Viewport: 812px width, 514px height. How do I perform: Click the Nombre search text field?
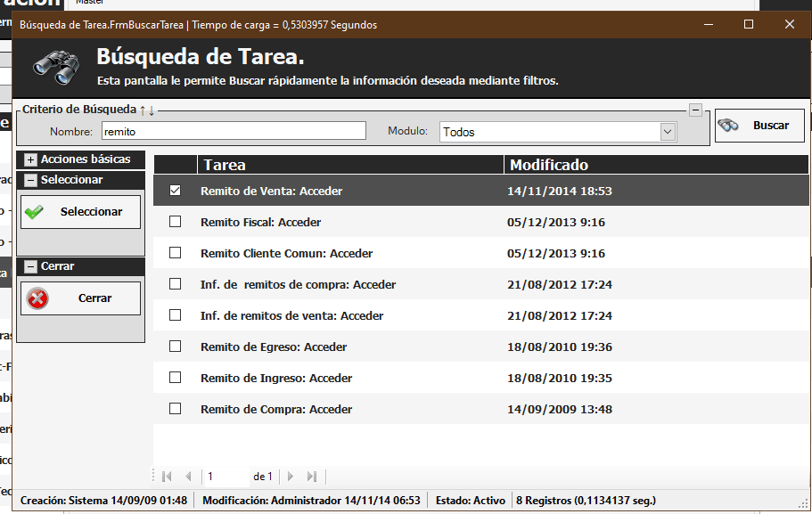(x=233, y=131)
